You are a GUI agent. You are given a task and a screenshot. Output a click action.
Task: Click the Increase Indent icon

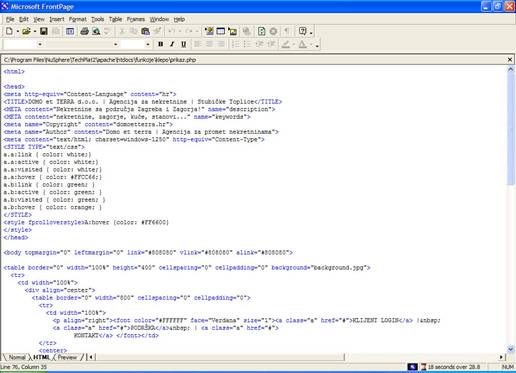pos(271,44)
